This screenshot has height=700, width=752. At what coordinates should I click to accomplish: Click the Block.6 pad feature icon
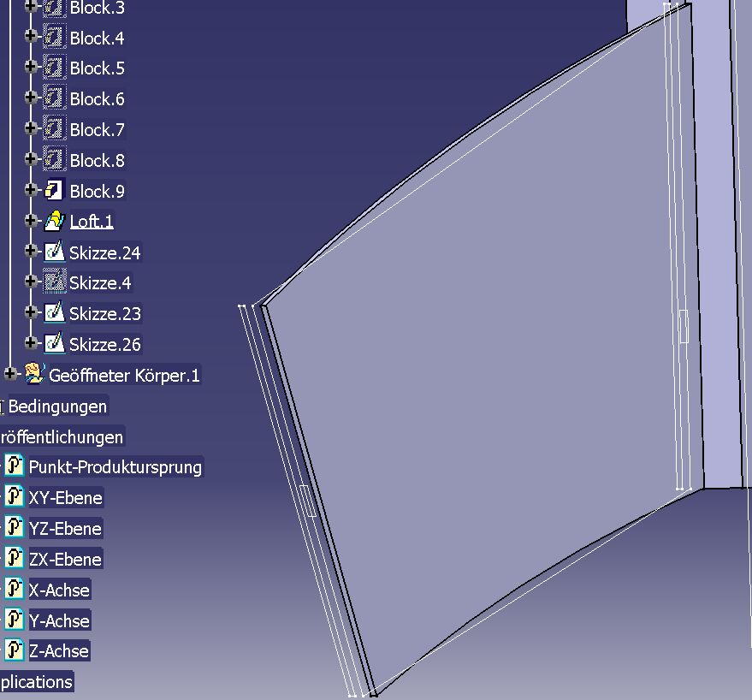(x=54, y=98)
